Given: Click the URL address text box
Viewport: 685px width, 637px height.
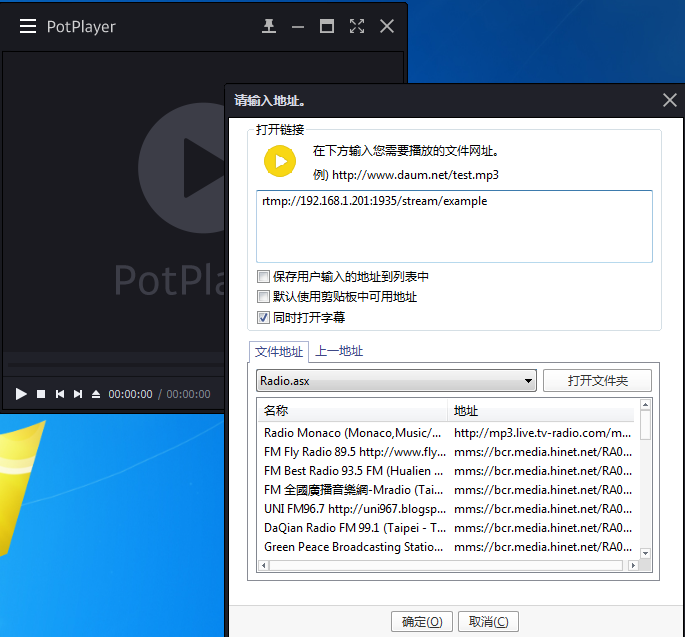Looking at the screenshot, I should tap(454, 226).
